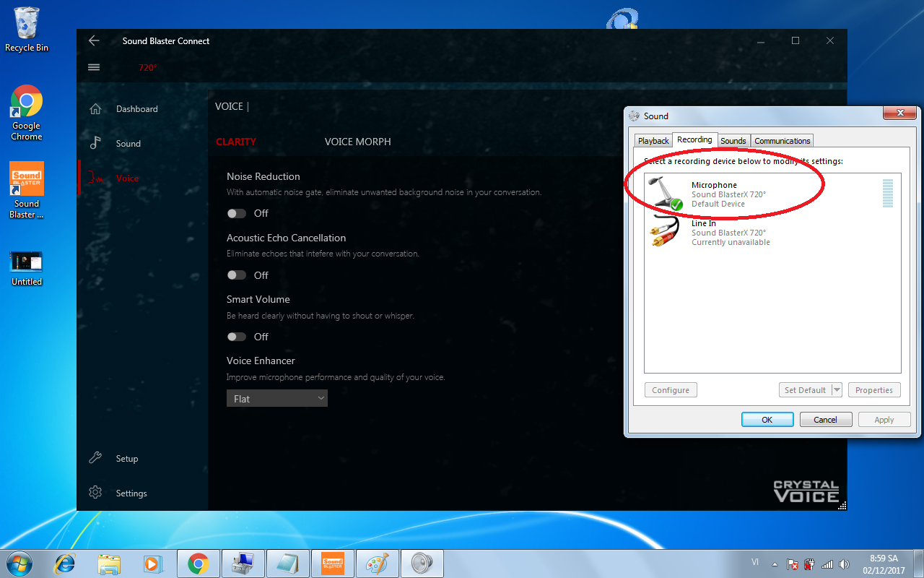
Task: Click the microphone level meter
Action: 887,194
